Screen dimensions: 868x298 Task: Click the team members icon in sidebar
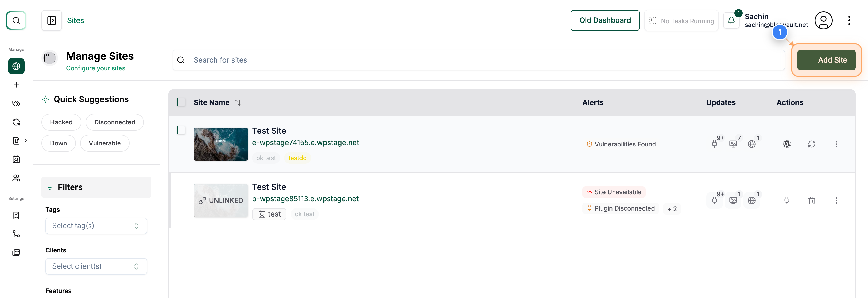point(16,178)
